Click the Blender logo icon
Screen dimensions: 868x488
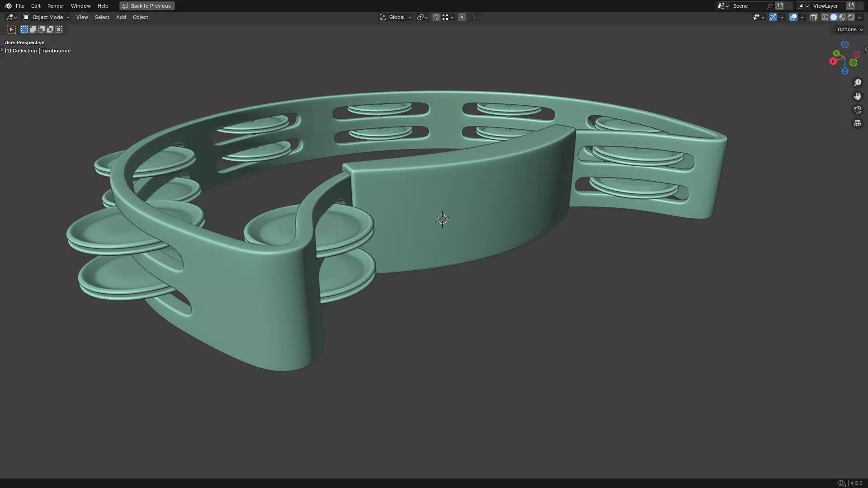[x=8, y=6]
